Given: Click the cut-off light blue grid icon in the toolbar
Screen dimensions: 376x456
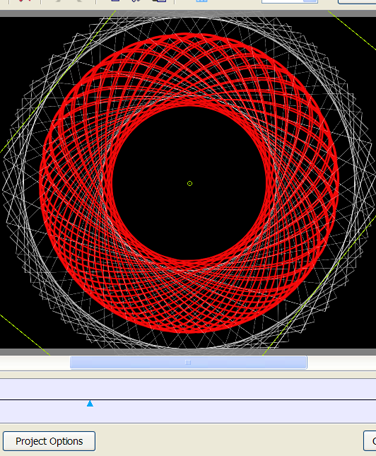Looking at the screenshot, I should pyautogui.click(x=201, y=1).
